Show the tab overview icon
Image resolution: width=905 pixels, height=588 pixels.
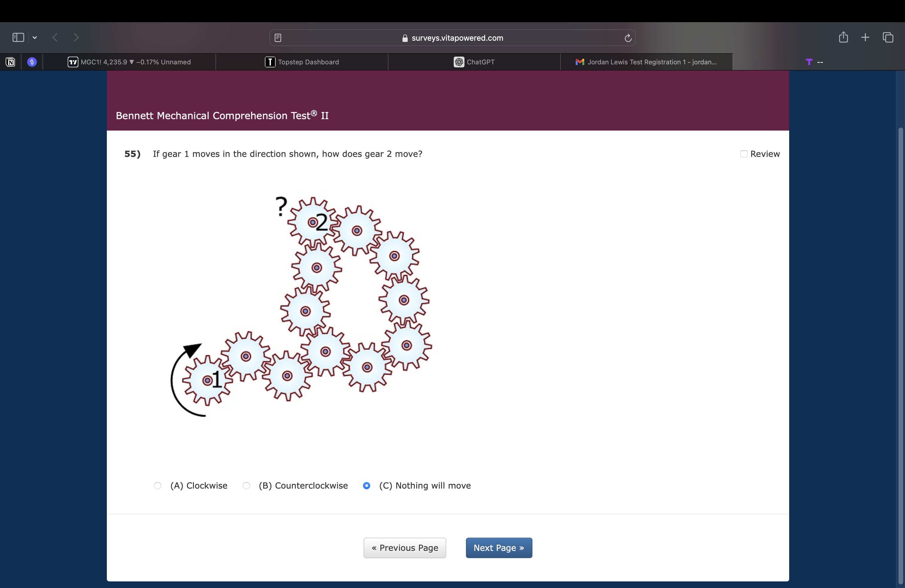click(888, 37)
